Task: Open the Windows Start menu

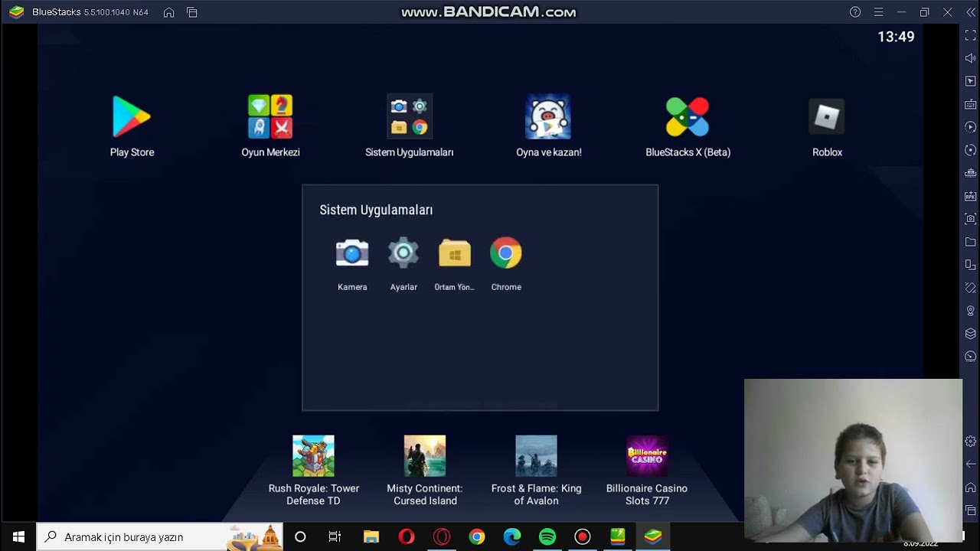Action: (x=18, y=536)
